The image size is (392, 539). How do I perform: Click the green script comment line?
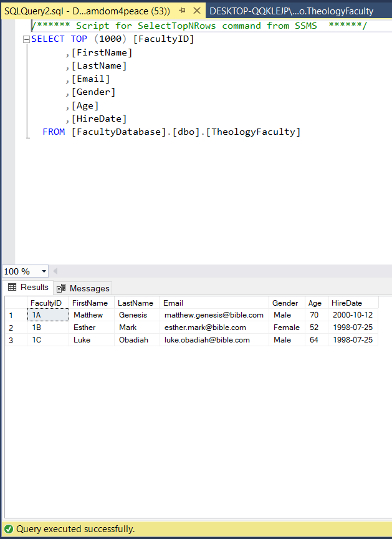[199, 26]
